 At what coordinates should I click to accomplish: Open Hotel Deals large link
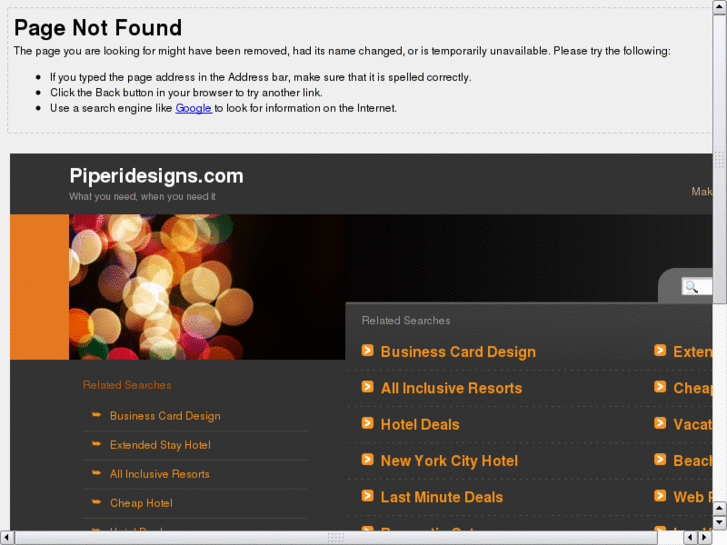click(x=420, y=424)
